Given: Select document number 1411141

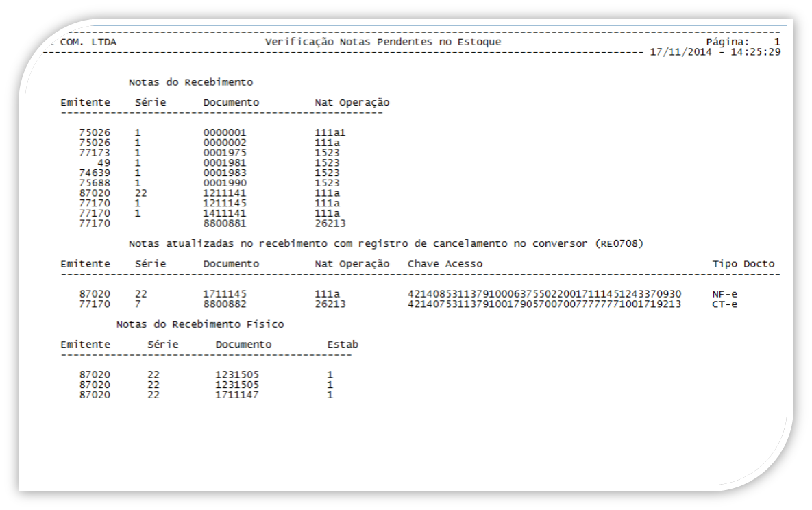Looking at the screenshot, I should click(x=225, y=214).
